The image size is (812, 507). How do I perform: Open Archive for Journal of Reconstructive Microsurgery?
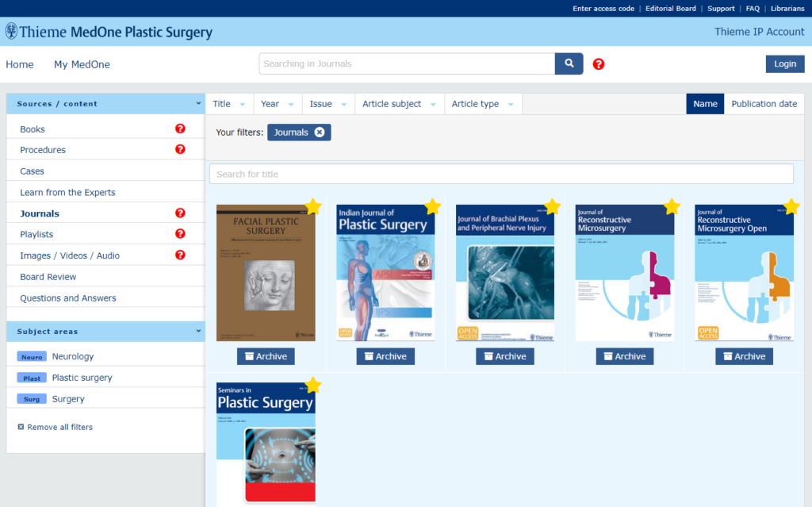pyautogui.click(x=625, y=356)
